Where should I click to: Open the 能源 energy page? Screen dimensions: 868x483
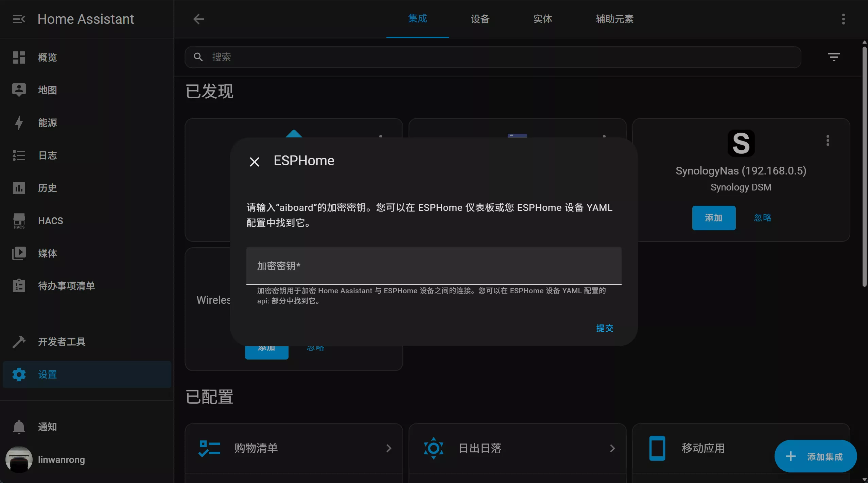[87, 123]
